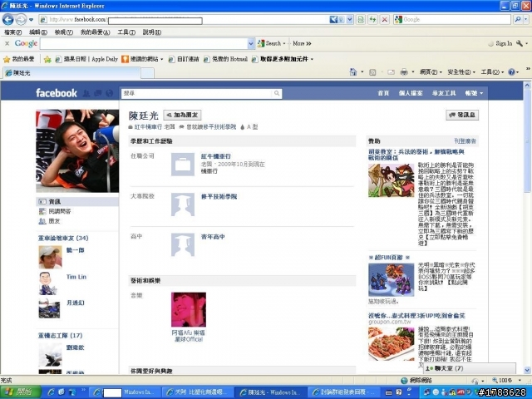This screenshot has height=399, width=532.
Task: Open 個人檔案 profile link in header
Action: click(x=411, y=93)
